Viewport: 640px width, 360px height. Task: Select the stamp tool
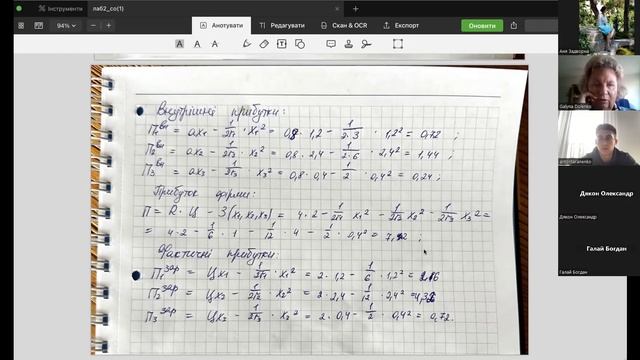(x=349, y=44)
